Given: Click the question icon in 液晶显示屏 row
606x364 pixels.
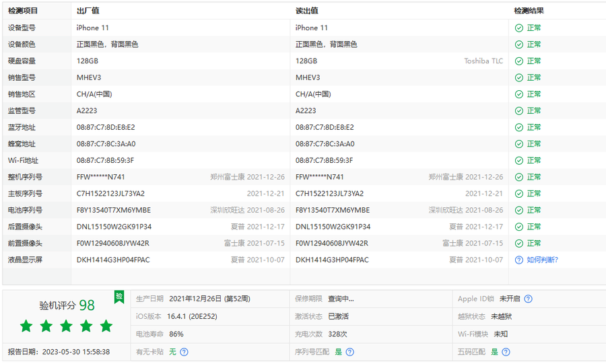Looking at the screenshot, I should pyautogui.click(x=518, y=260).
